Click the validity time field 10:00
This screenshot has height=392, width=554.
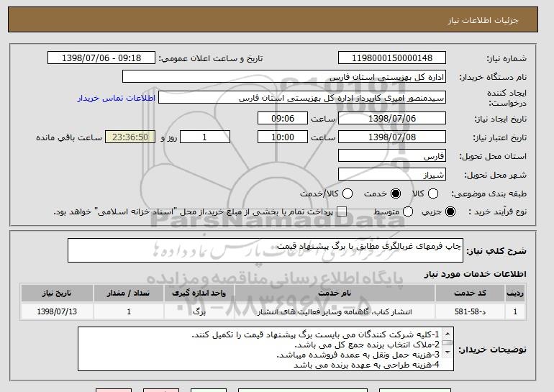tap(283, 137)
